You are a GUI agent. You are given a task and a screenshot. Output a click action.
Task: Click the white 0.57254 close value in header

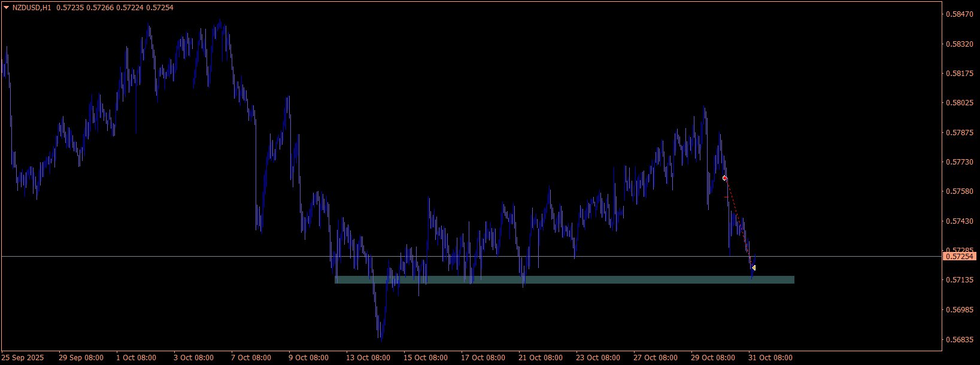pos(160,8)
